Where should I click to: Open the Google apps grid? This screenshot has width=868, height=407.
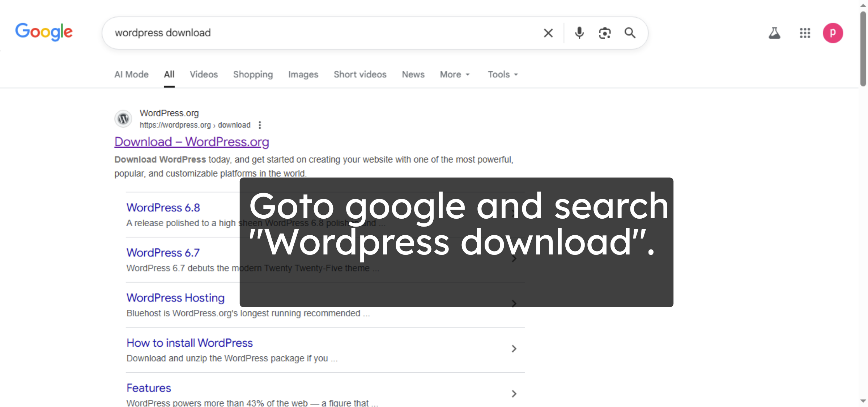point(805,33)
